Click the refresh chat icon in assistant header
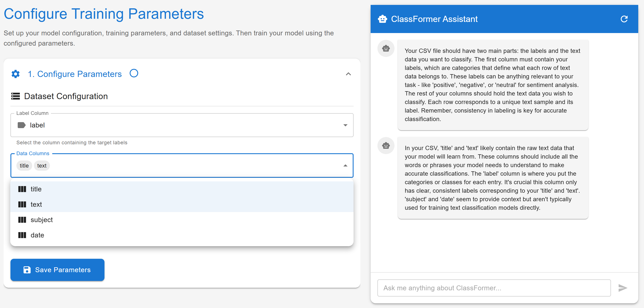The height and width of the screenshot is (308, 644). pos(624,19)
